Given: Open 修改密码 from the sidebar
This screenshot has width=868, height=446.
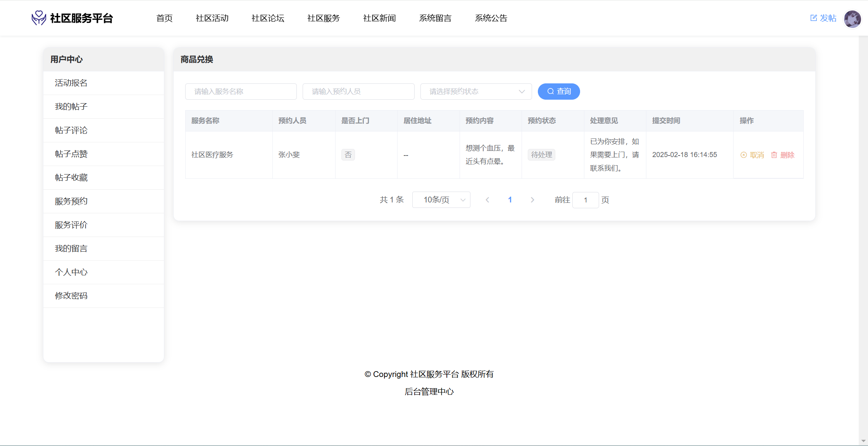Looking at the screenshot, I should point(71,296).
